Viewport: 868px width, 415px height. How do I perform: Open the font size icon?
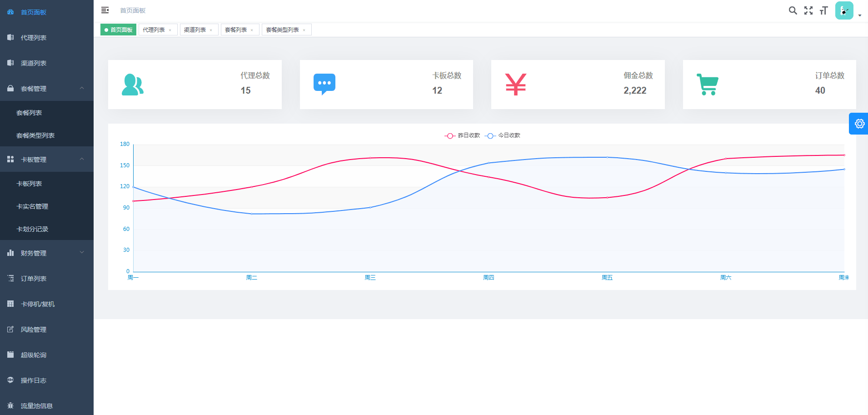824,10
